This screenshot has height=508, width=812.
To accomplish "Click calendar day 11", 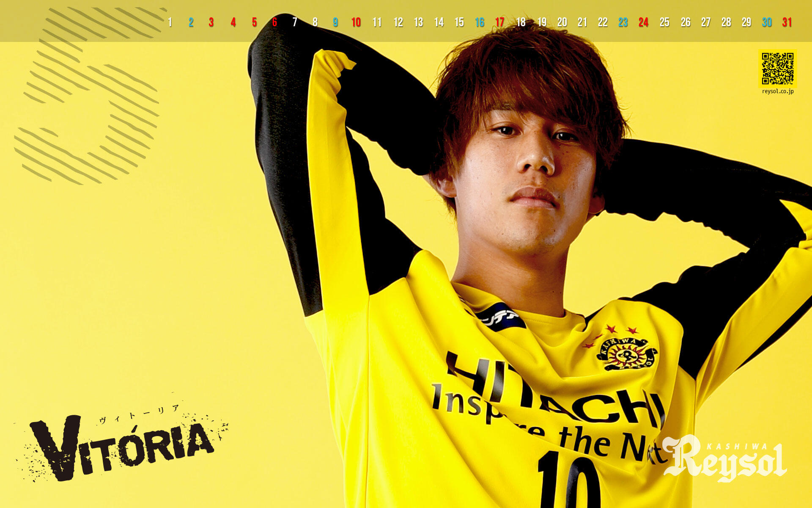I will click(x=377, y=22).
